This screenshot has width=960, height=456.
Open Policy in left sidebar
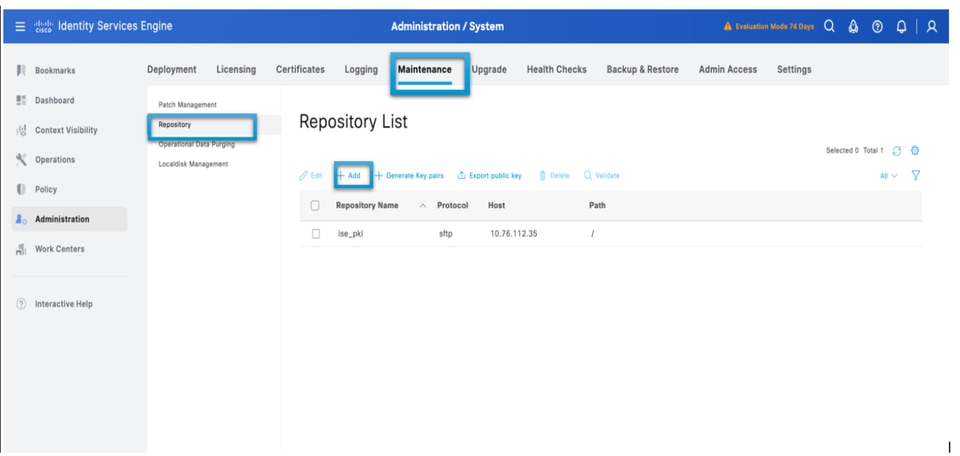click(x=46, y=189)
